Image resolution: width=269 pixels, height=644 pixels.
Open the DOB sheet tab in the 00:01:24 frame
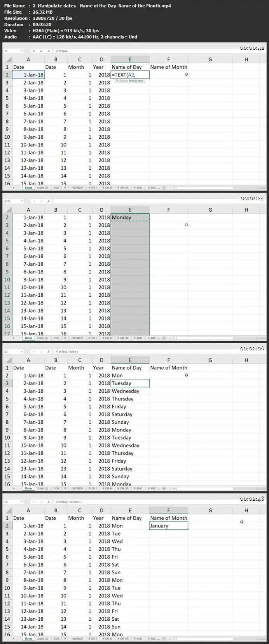coord(56,338)
